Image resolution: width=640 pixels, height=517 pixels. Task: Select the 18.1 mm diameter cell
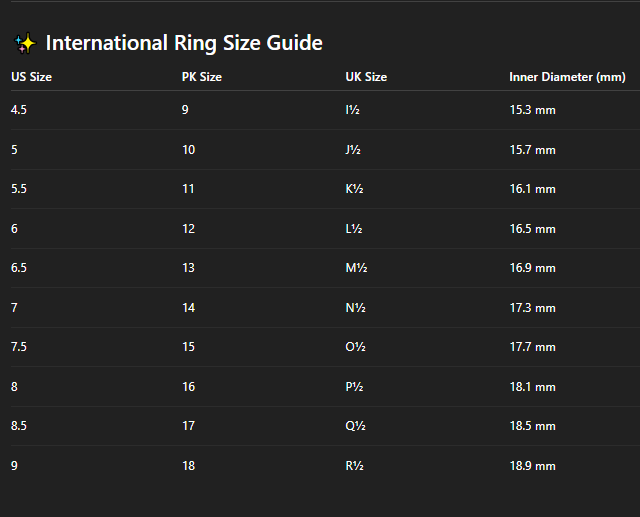(532, 387)
